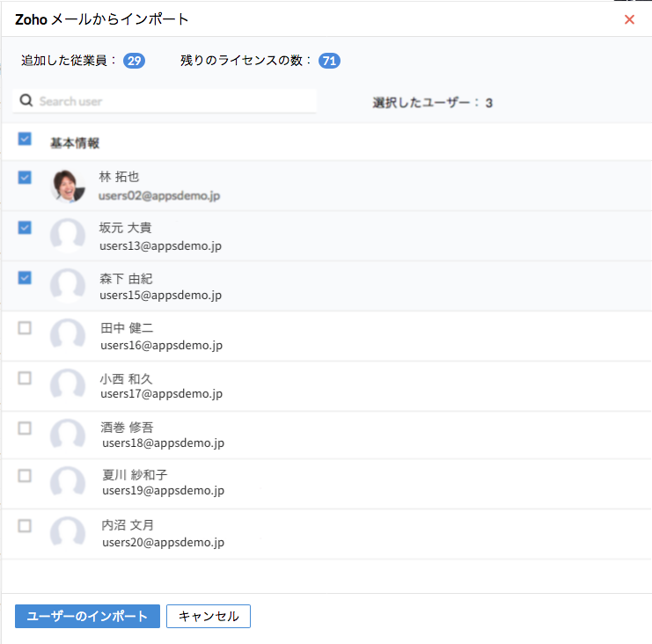Viewport: 652px width, 644px height.
Task: Select the checkbox for 田中 健二
Action: point(25,328)
